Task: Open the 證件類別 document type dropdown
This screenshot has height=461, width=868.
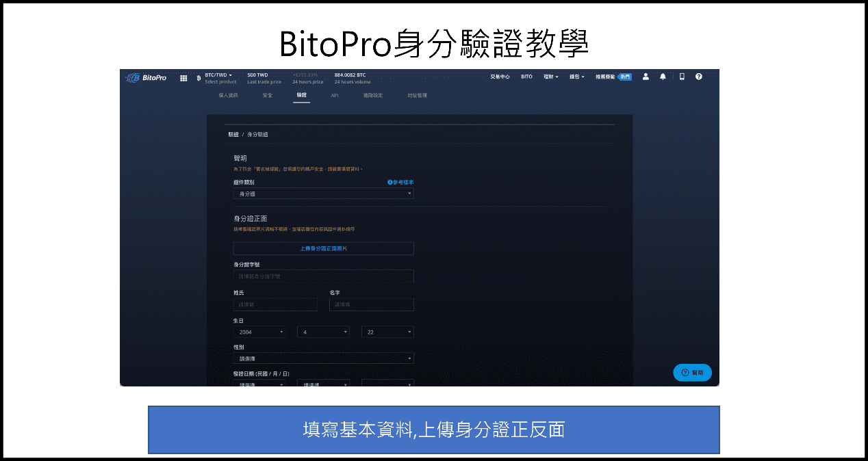Action: point(323,194)
